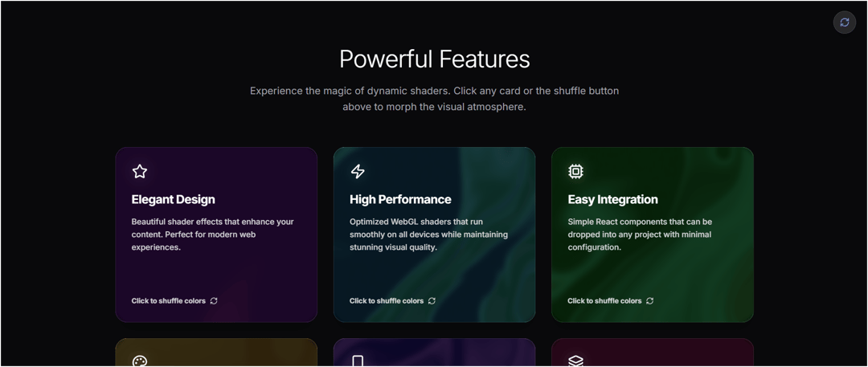Shuffle colors on the Elegant Design card
The image size is (868, 367).
[x=174, y=300]
